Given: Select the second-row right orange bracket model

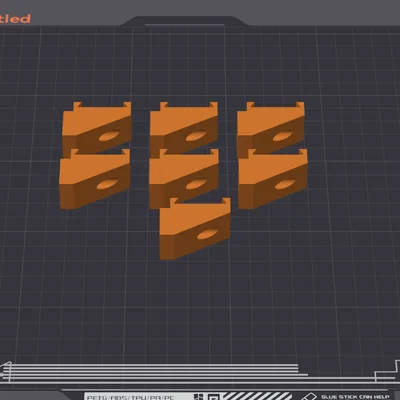Looking at the screenshot, I should point(273,179).
